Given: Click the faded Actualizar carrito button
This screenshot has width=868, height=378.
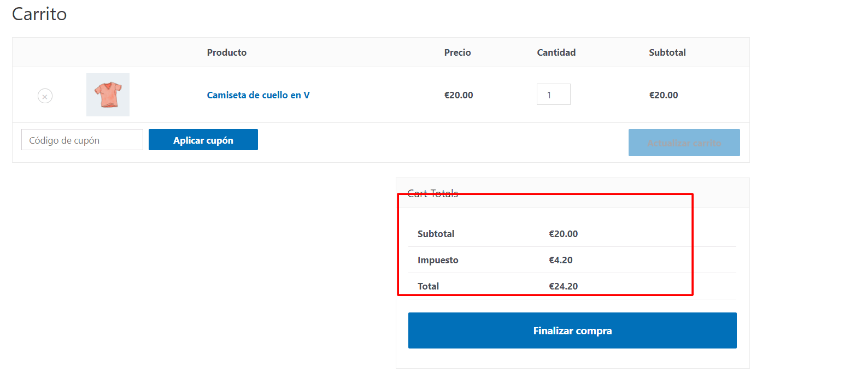Looking at the screenshot, I should tap(684, 143).
